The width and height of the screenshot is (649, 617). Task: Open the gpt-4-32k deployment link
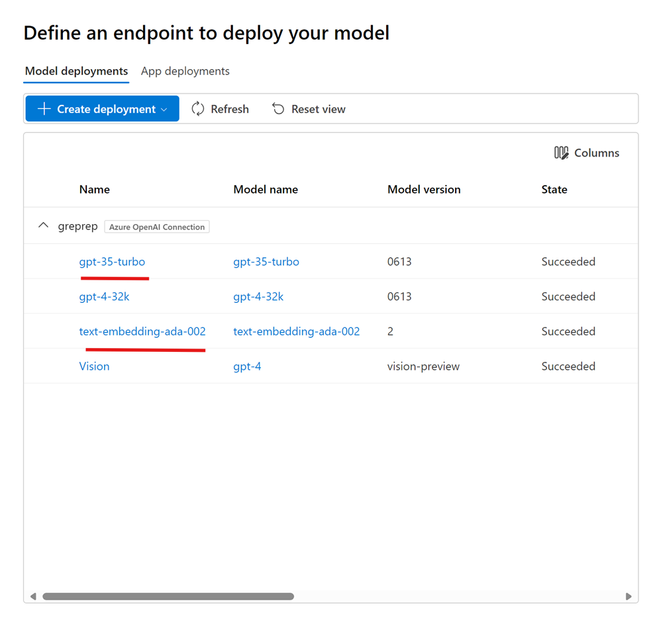point(104,297)
